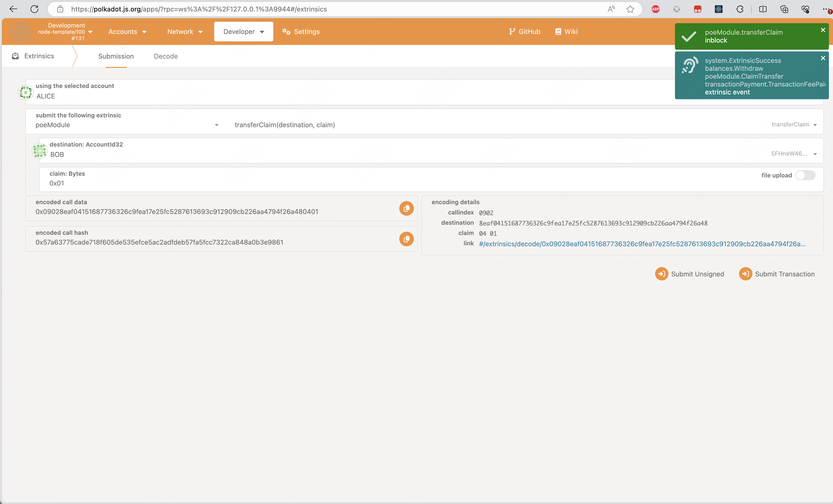Close the poeModule.transferClaim notification

(x=823, y=30)
